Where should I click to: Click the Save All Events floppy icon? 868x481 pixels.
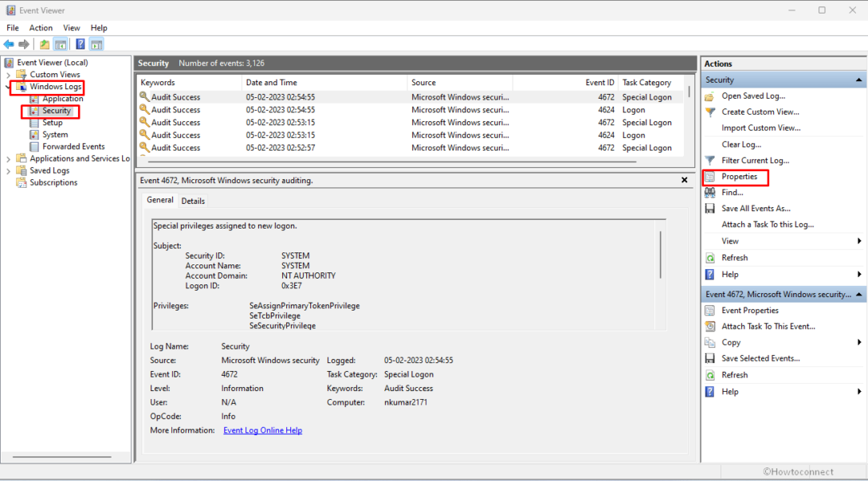(709, 209)
